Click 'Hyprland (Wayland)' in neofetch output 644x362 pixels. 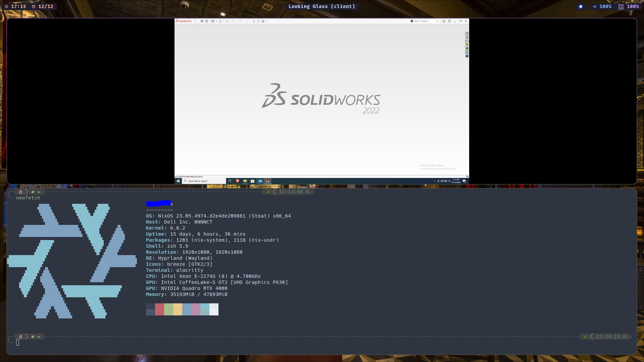click(185, 258)
